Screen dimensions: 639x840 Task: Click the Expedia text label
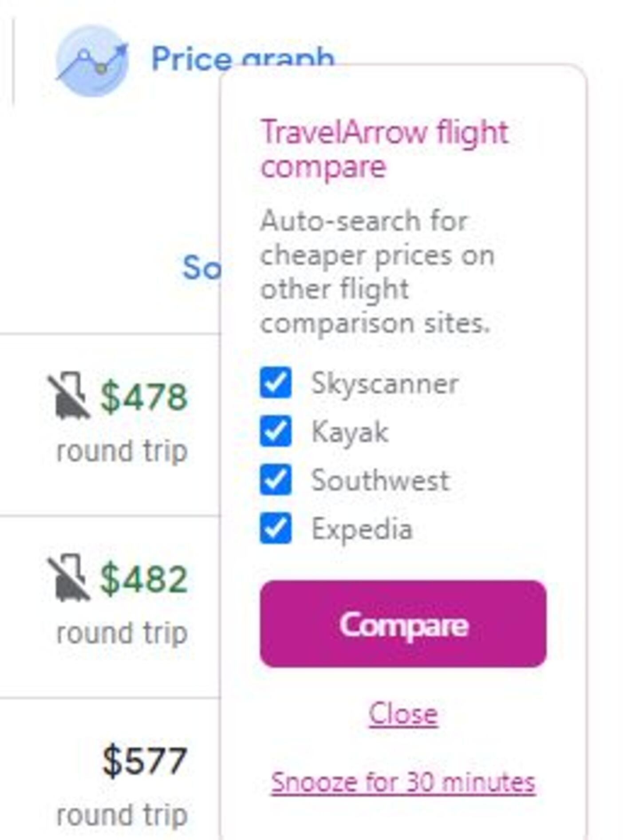coord(362,529)
